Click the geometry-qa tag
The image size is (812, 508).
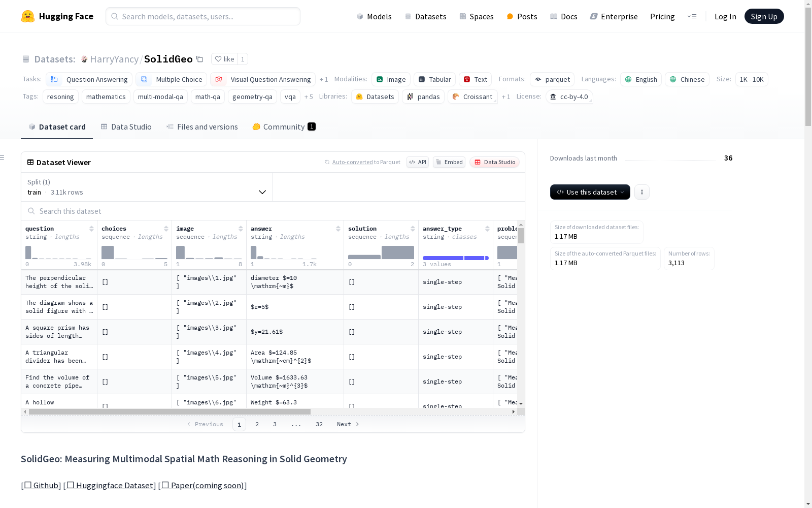pyautogui.click(x=252, y=97)
